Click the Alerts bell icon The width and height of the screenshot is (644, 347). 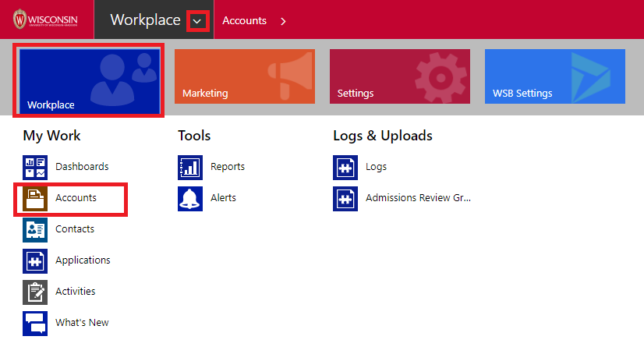click(x=190, y=198)
